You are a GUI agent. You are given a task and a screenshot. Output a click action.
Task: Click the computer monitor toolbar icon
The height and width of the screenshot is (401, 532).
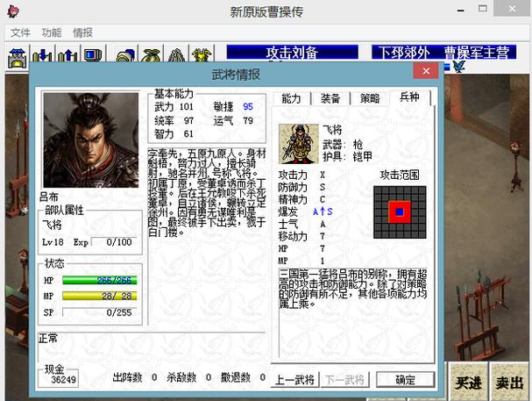pyautogui.click(x=91, y=57)
